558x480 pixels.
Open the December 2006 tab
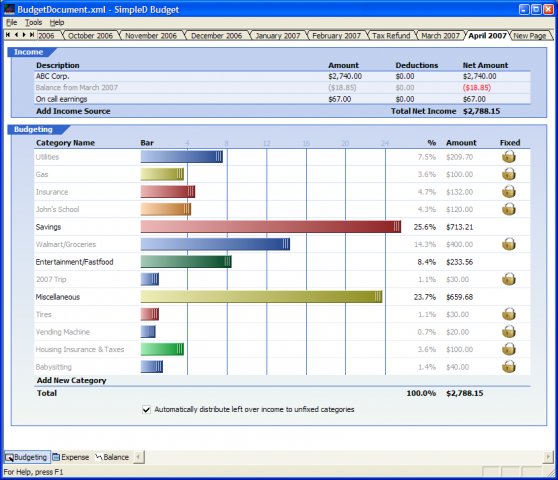[x=216, y=36]
